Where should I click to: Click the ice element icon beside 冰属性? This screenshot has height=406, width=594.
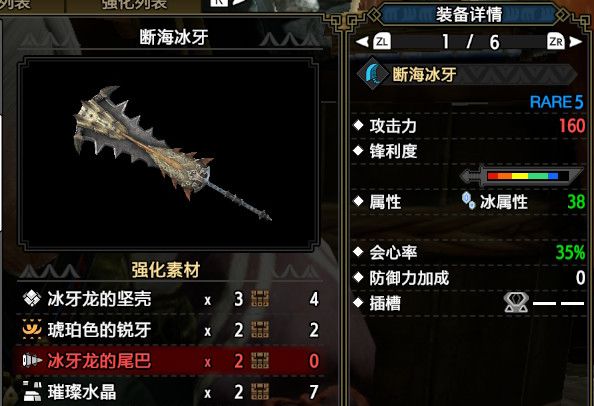pyautogui.click(x=468, y=200)
